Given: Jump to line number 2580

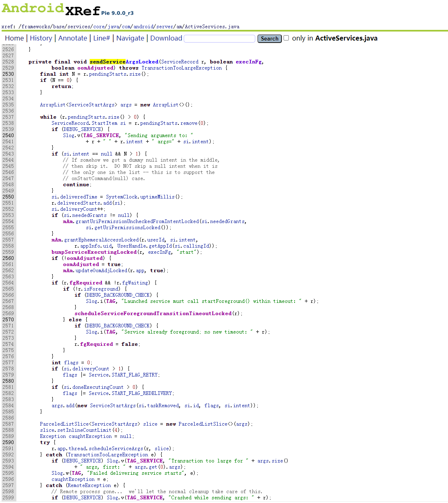Looking at the screenshot, I should point(8,381).
